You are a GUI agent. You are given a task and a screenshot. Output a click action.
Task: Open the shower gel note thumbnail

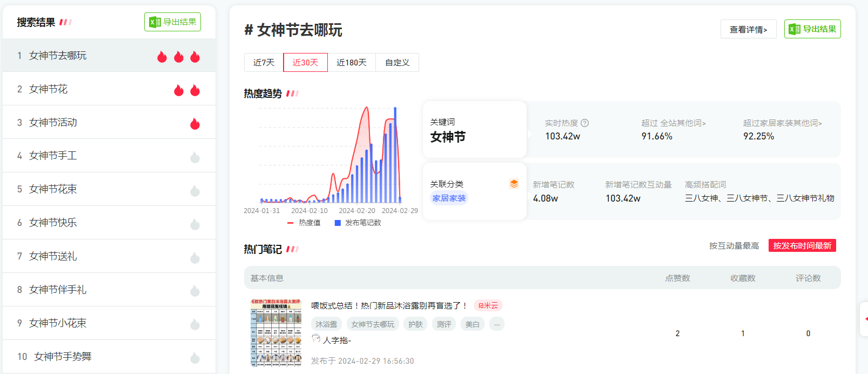pyautogui.click(x=276, y=332)
